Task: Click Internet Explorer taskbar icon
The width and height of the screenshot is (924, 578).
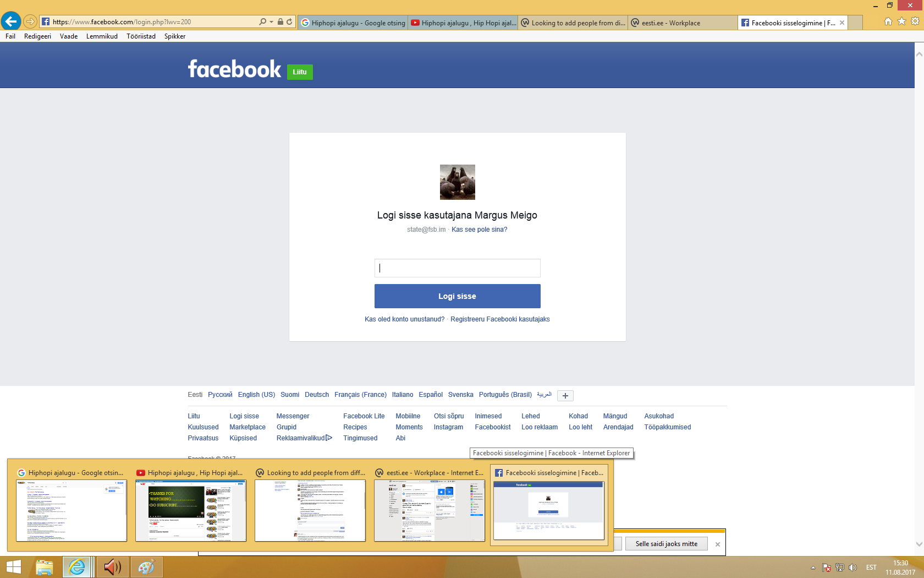Action: click(77, 567)
